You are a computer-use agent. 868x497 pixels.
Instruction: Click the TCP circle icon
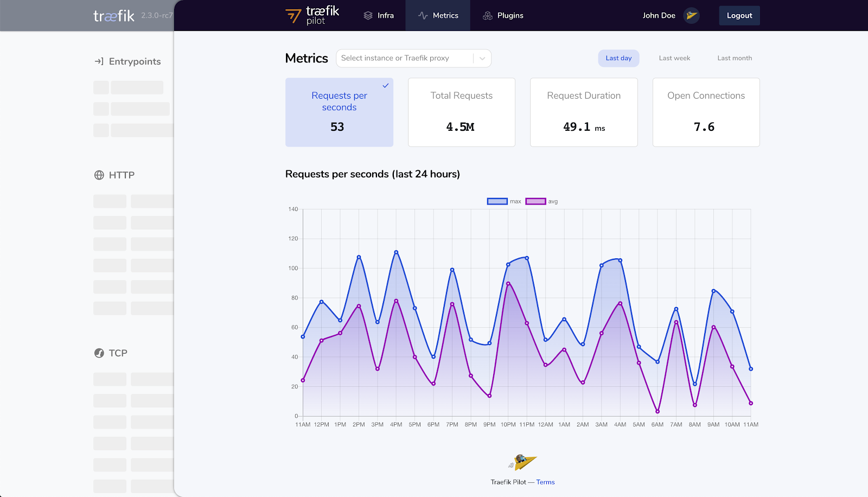click(x=99, y=353)
